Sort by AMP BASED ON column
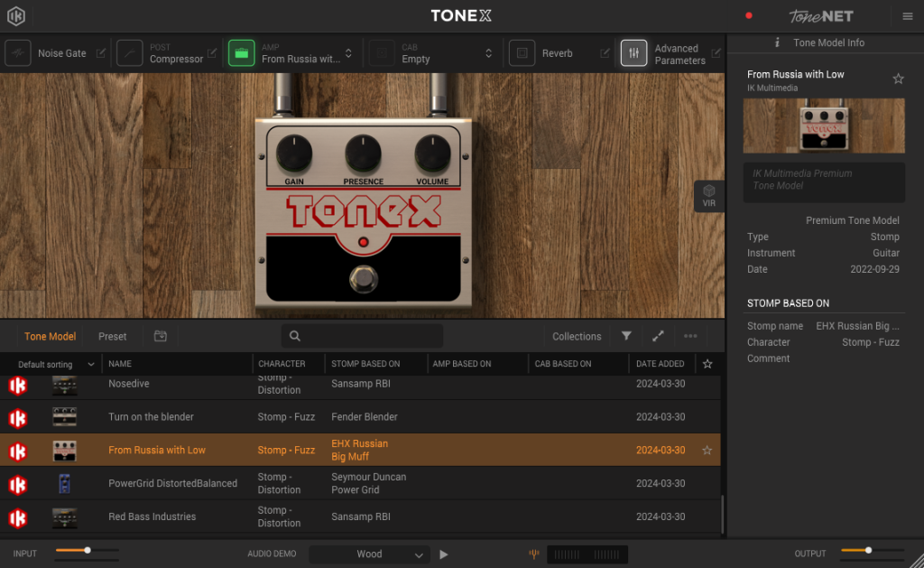The image size is (924, 568). pos(462,364)
